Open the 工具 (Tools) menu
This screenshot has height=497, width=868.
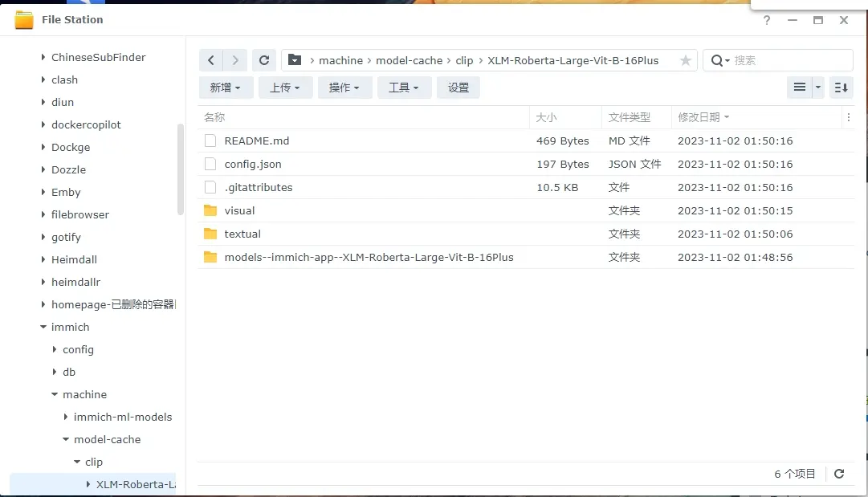[x=404, y=88]
